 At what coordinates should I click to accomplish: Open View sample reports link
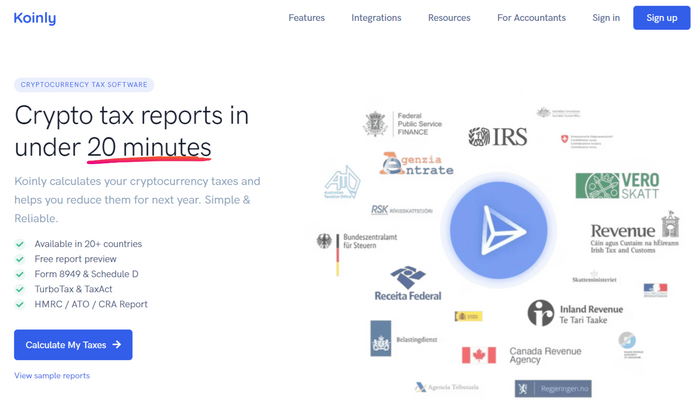[52, 375]
